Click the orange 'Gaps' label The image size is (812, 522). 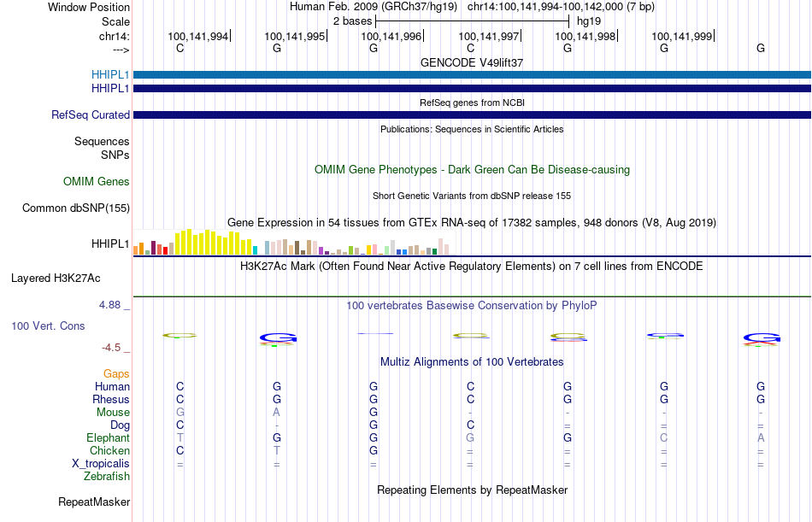pyautogui.click(x=116, y=374)
